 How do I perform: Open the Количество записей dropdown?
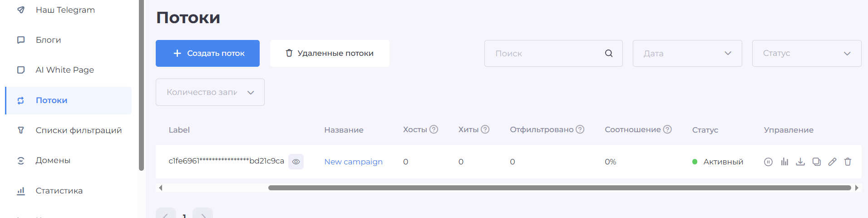point(210,92)
